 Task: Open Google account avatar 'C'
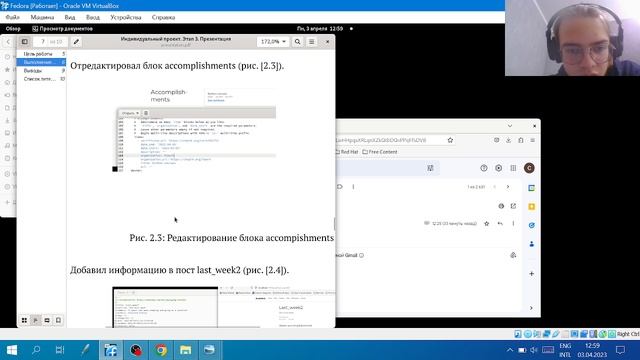pos(529,168)
